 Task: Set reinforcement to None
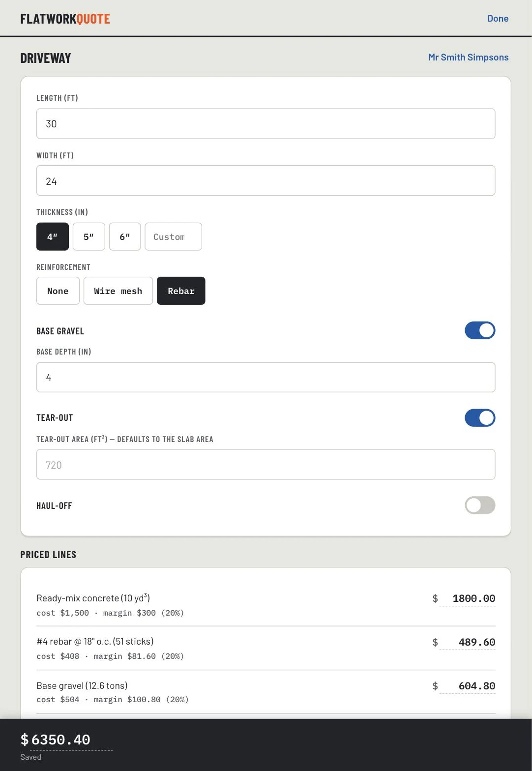[x=58, y=291]
